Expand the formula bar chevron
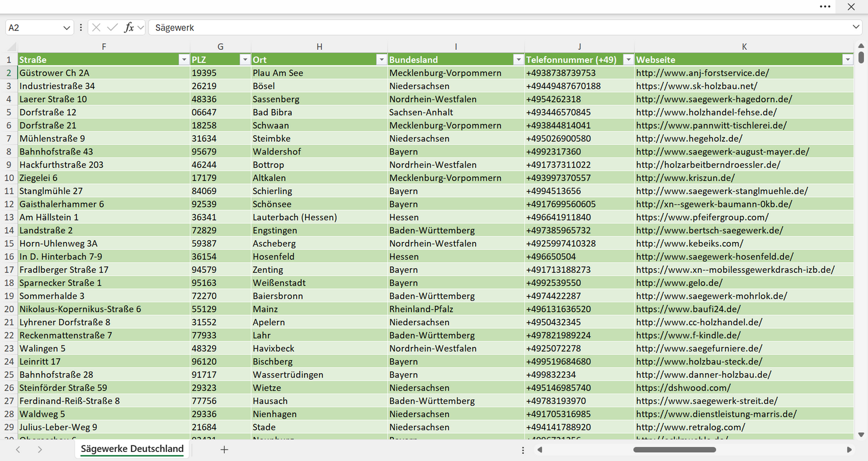Viewport: 868px width, 461px height. 856,28
